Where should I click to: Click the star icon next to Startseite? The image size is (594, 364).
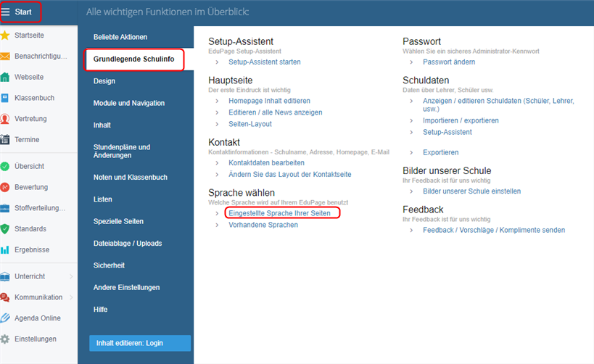point(5,36)
